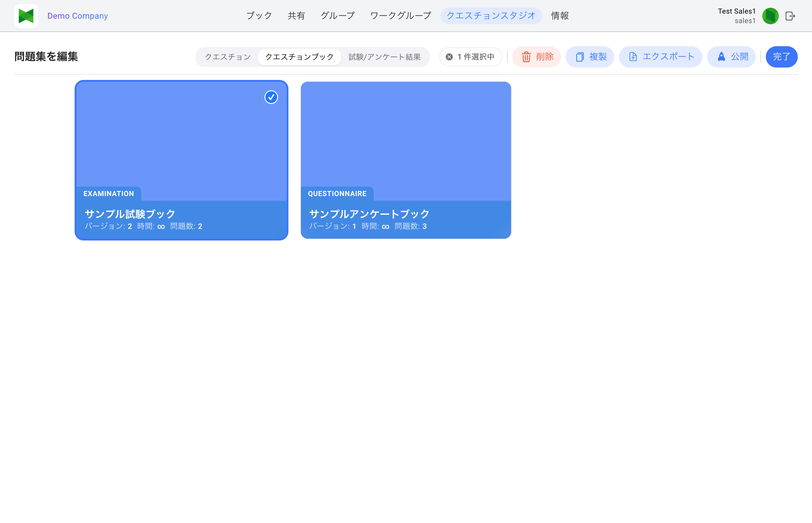Click the green user avatar icon
The image size is (812, 523).
point(770,16)
